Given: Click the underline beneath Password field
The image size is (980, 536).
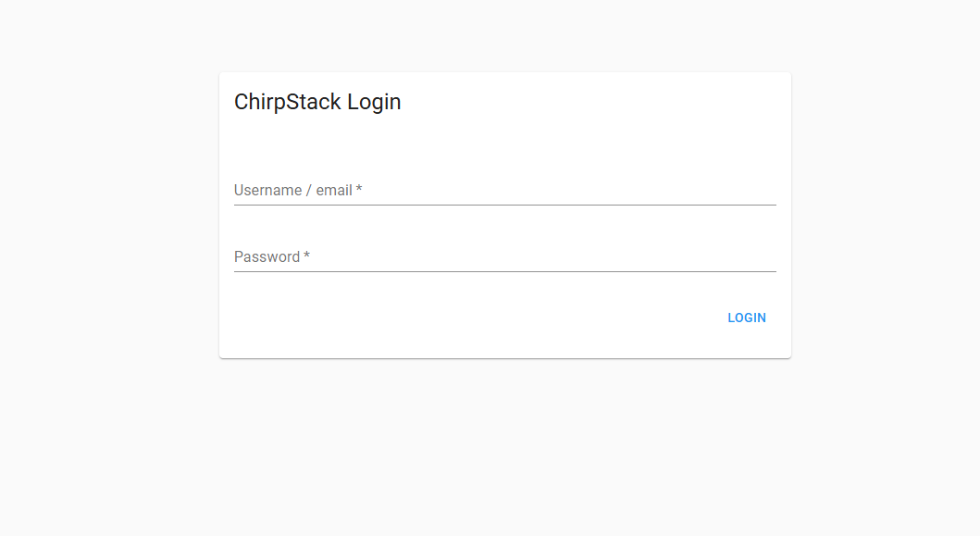Looking at the screenshot, I should tap(504, 271).
